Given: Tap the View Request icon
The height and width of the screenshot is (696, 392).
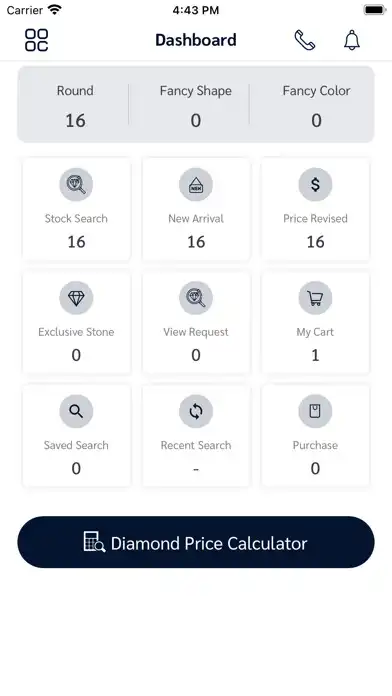Looking at the screenshot, I should 196,298.
